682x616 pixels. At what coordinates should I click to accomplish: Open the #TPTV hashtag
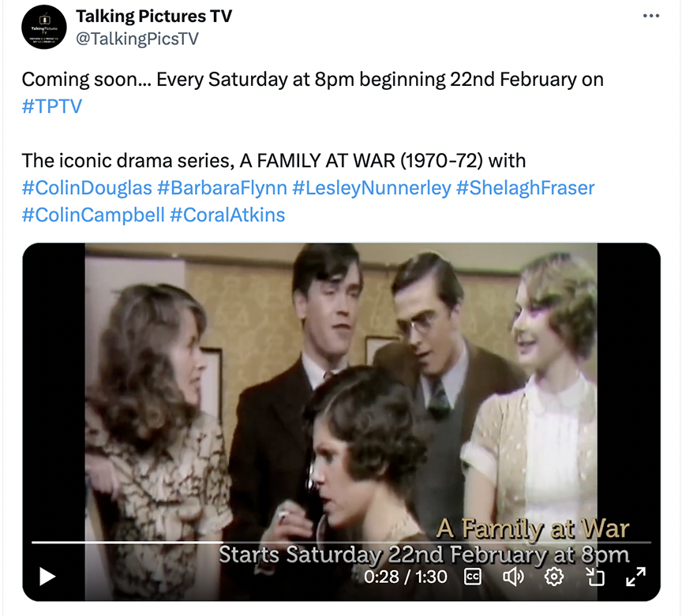[x=52, y=106]
